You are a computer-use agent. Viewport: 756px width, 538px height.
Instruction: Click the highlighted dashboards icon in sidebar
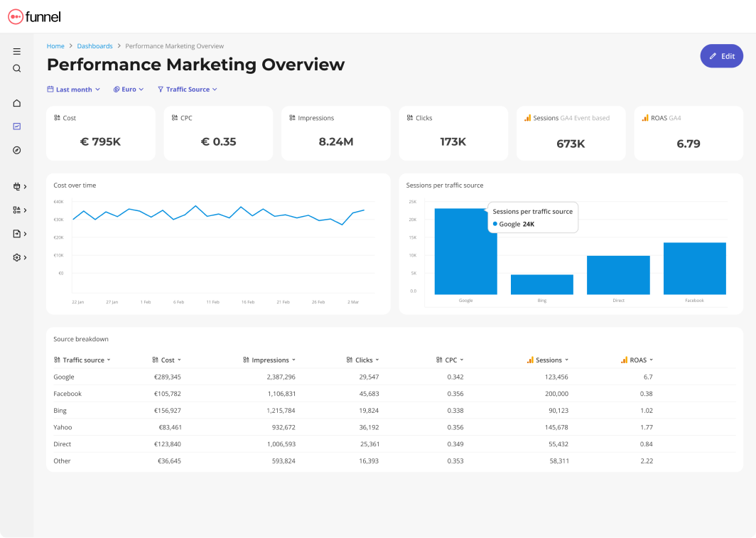[x=17, y=127]
